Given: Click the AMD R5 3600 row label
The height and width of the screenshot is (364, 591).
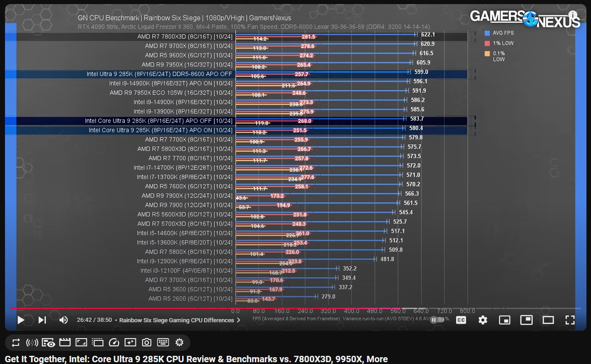Looking at the screenshot, I should click(x=190, y=289).
